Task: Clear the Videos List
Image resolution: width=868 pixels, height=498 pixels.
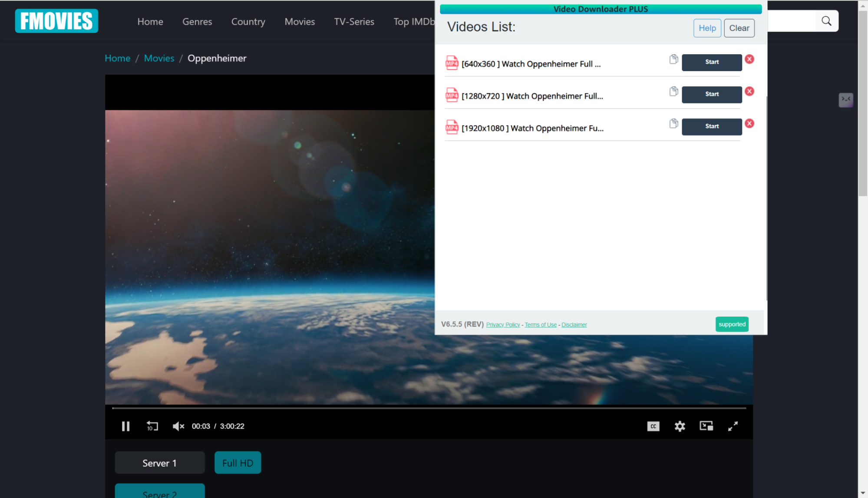Action: [739, 28]
